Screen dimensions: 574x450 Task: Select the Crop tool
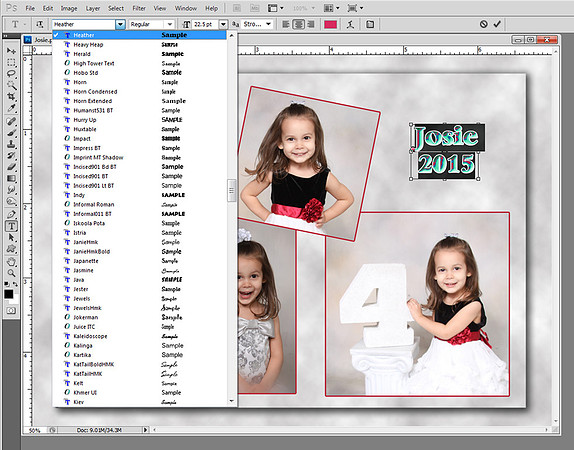point(11,97)
